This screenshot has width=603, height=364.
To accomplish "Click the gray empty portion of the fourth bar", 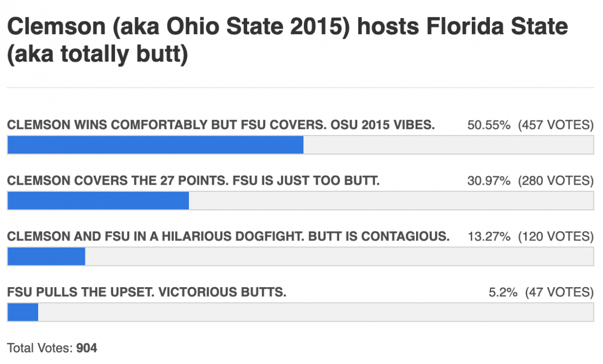I will 316,312.
